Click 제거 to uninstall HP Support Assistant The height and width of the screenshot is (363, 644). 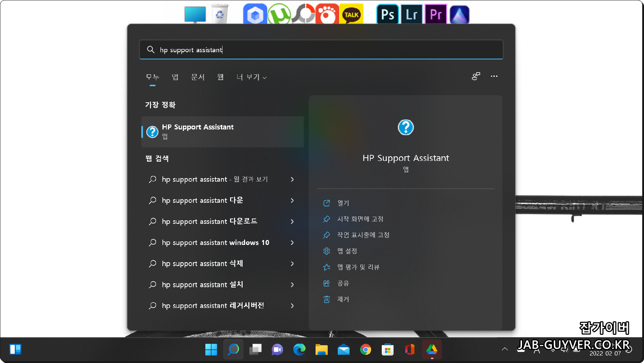[x=342, y=299]
